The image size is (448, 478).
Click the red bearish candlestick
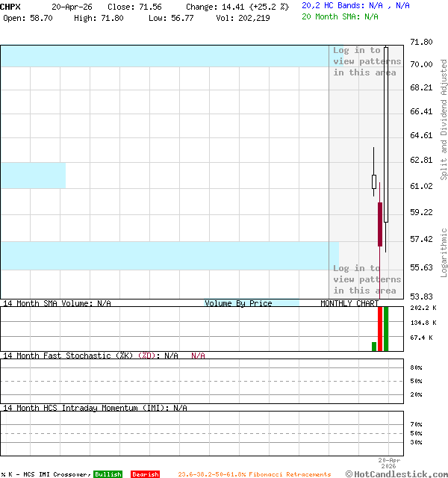point(380,224)
